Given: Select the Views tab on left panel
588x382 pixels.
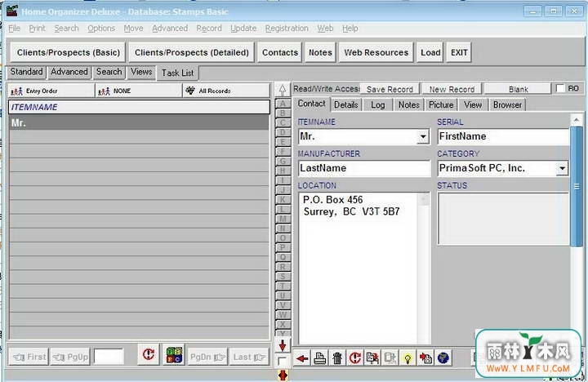Looking at the screenshot, I should point(141,72).
